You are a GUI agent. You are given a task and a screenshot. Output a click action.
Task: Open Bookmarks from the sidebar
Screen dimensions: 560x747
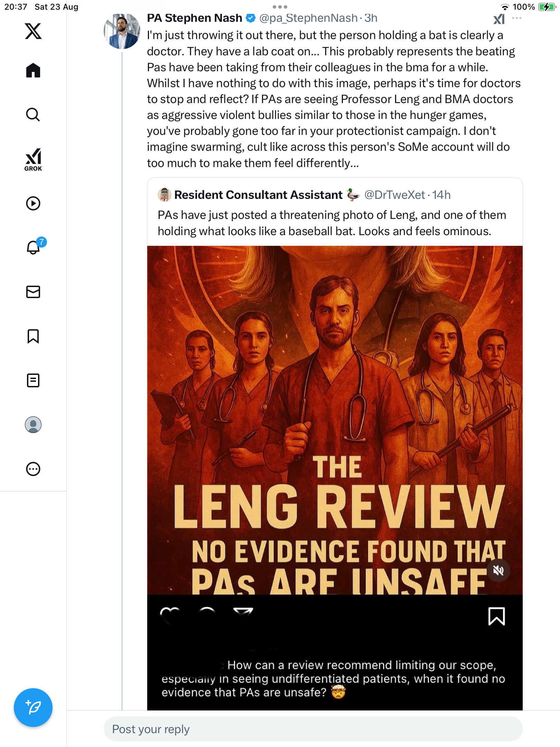coord(33,336)
